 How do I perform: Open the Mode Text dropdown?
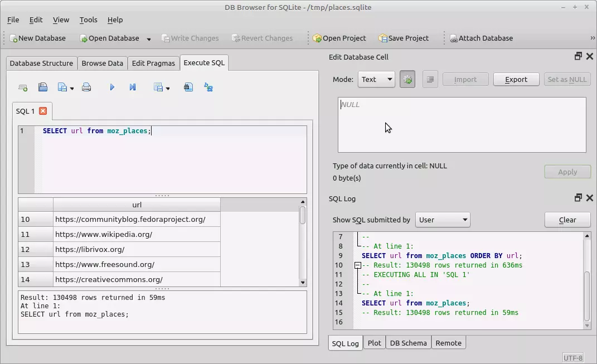click(x=376, y=80)
